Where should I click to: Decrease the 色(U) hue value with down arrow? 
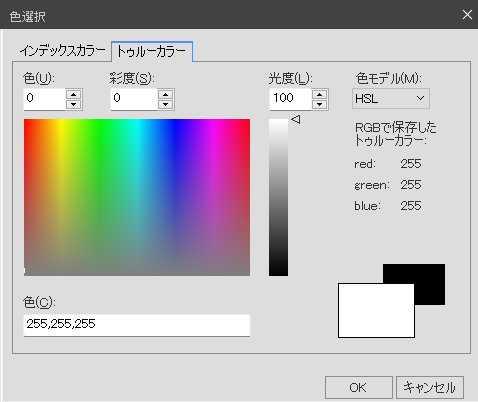pos(73,104)
